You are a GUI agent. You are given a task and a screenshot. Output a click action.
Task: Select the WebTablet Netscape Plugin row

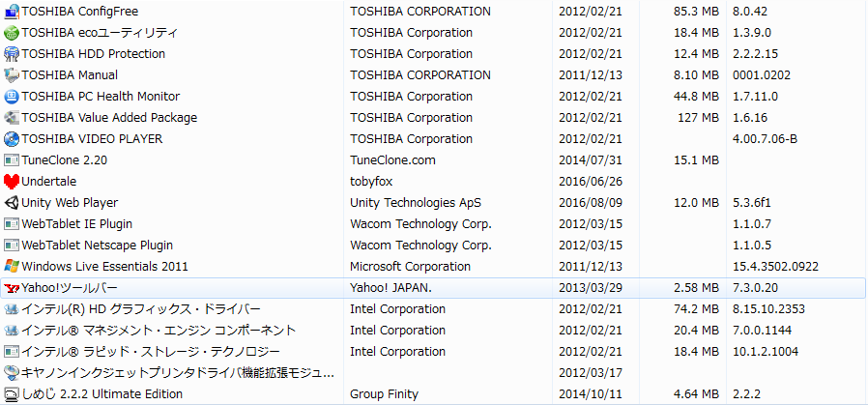pos(97,246)
